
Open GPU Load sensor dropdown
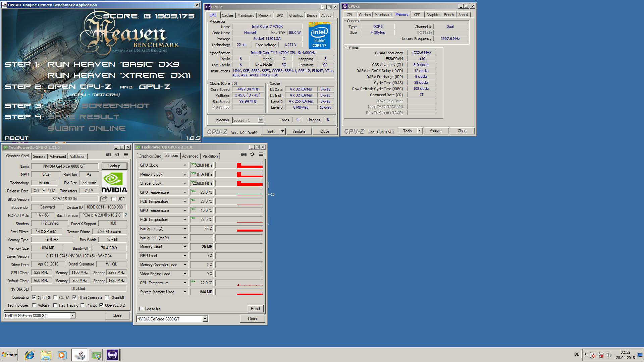click(184, 256)
